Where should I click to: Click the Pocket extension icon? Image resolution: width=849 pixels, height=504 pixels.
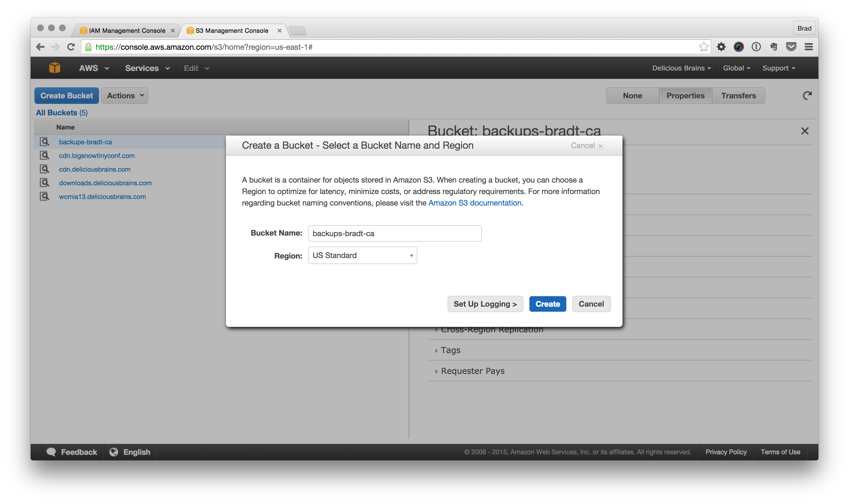point(791,47)
